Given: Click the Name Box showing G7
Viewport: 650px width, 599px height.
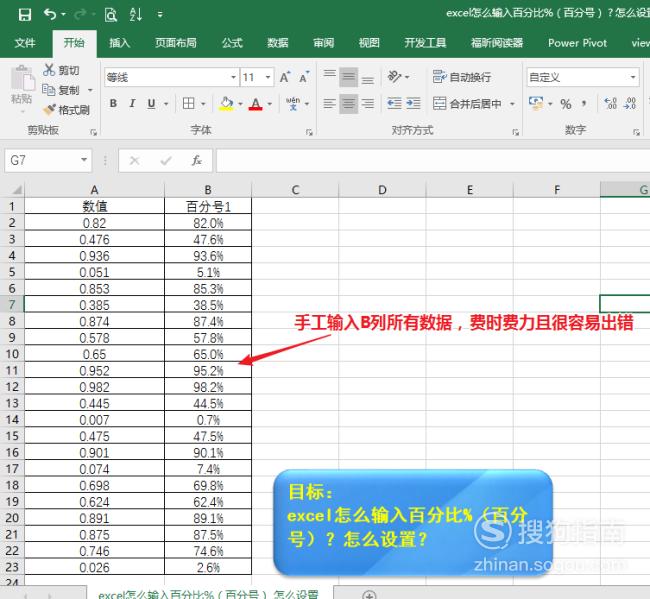Looking at the screenshot, I should 48,160.
